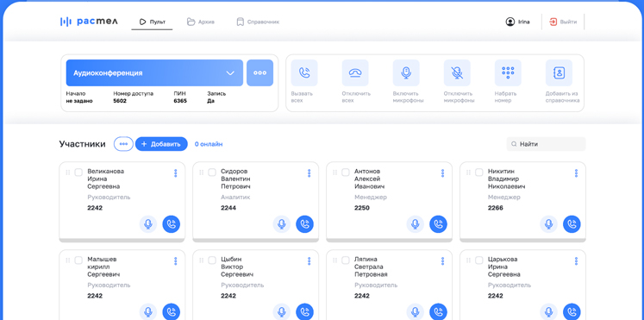The image size is (644, 320).
Task: Click the Отключить микрофоны crossed mic icon
Action: click(457, 72)
